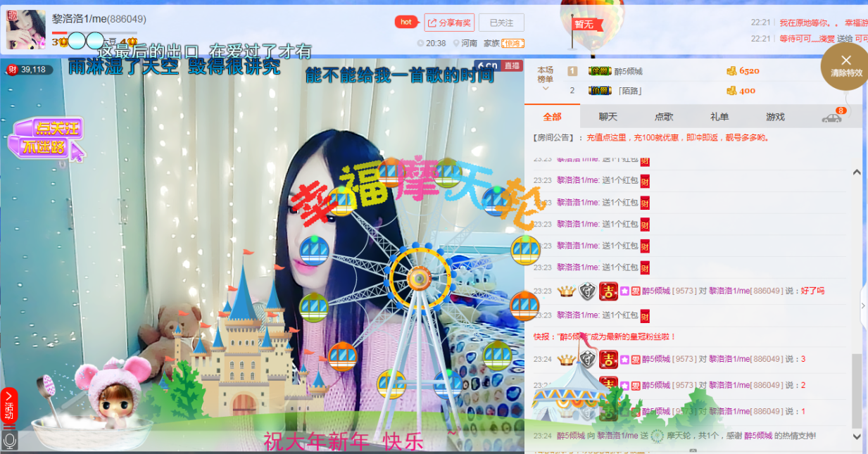The height and width of the screenshot is (454, 868).
Task: Open the 惊鸿 family badge
Action: [512, 44]
